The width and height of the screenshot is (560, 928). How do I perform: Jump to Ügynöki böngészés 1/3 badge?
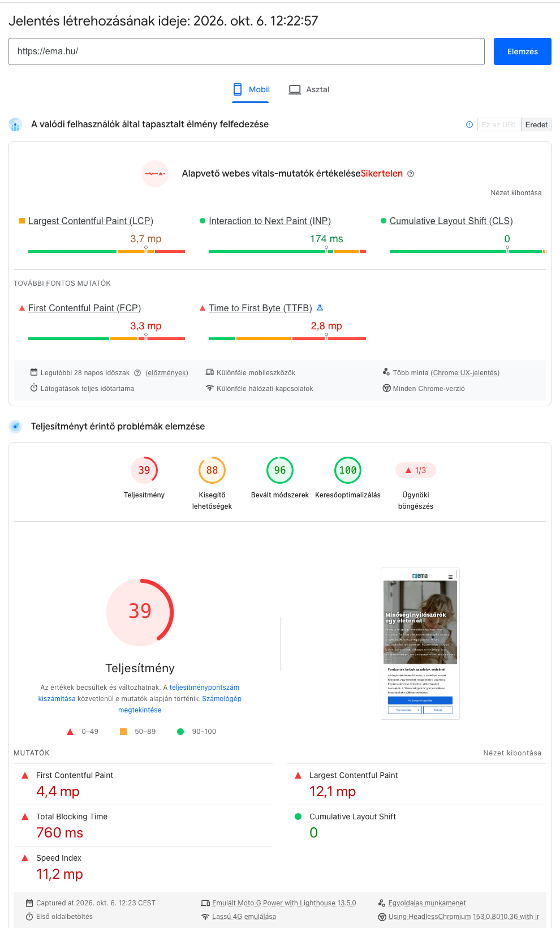pos(416,470)
